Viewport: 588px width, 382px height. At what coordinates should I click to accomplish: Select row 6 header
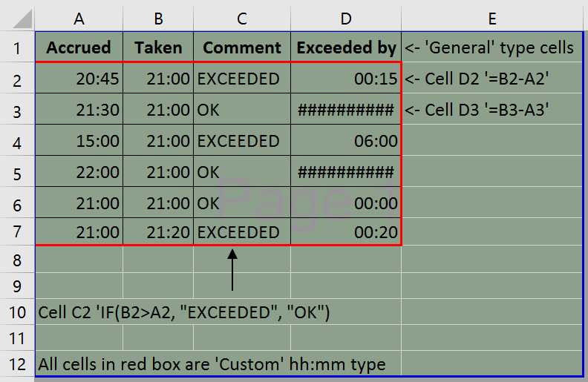pyautogui.click(x=17, y=202)
